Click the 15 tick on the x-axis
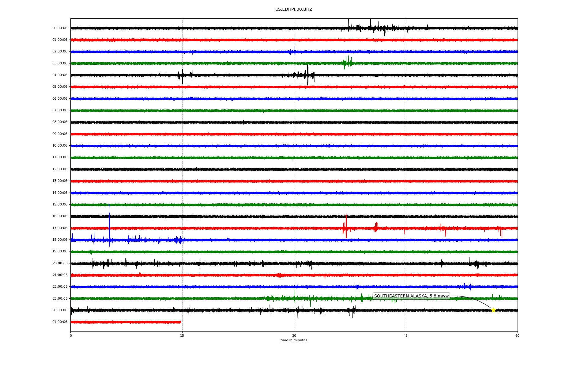The height and width of the screenshot is (368, 588). point(182,335)
